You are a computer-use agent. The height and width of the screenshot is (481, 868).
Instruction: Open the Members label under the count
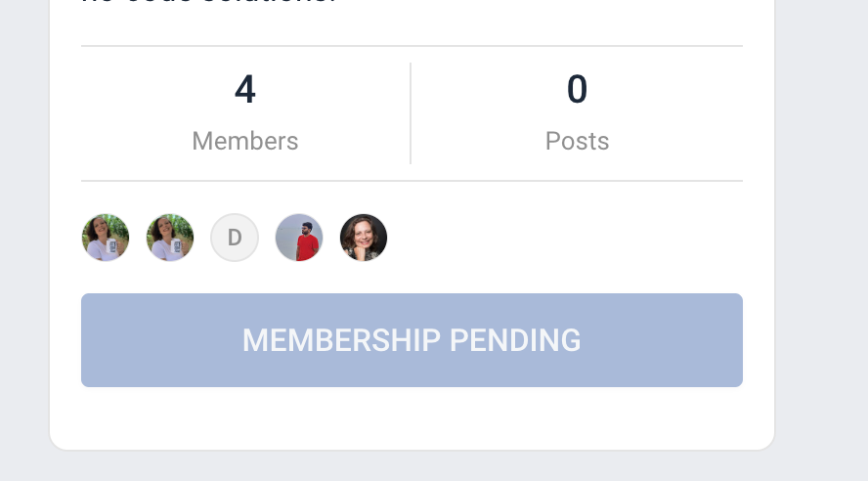tap(245, 141)
